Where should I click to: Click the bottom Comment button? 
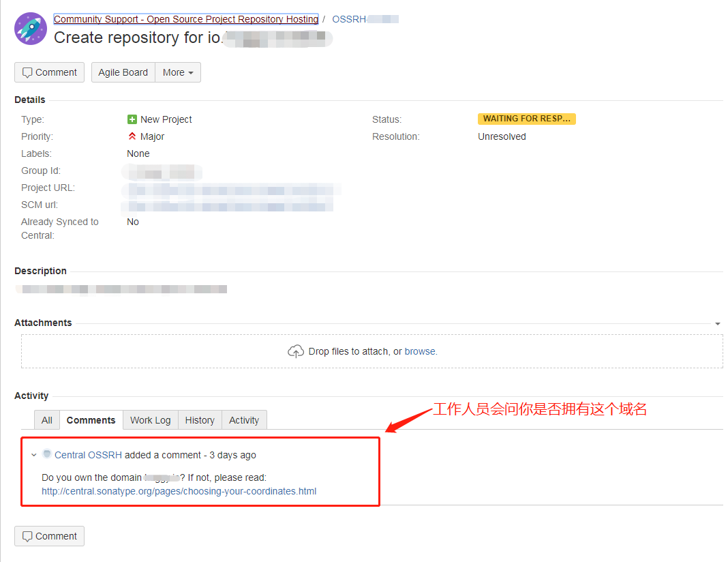[x=49, y=536]
